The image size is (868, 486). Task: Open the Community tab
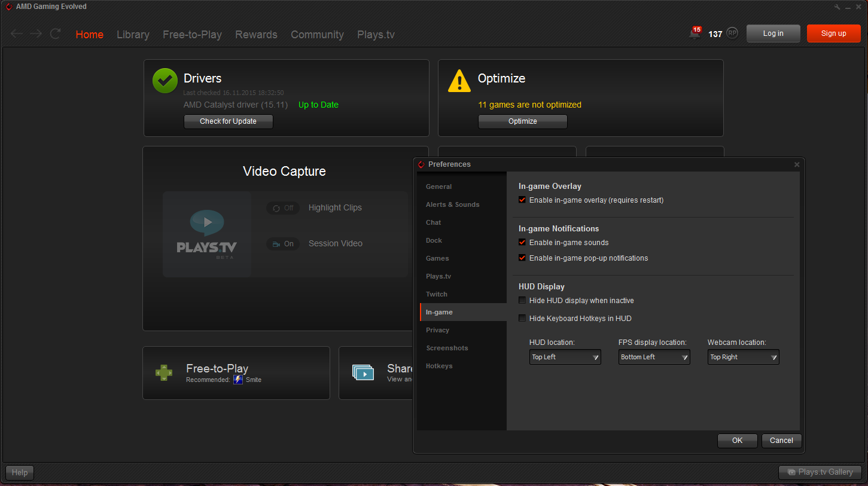tap(317, 35)
